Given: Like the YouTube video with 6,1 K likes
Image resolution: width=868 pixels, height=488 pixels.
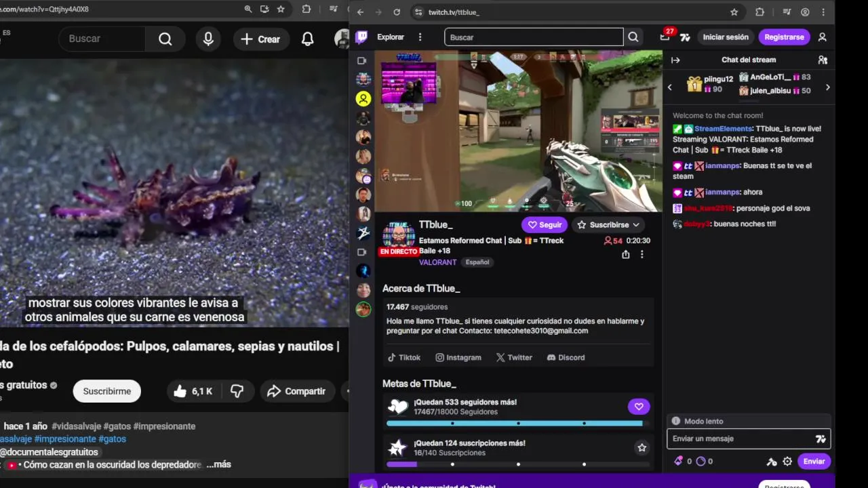Looking at the screenshot, I should [193, 391].
